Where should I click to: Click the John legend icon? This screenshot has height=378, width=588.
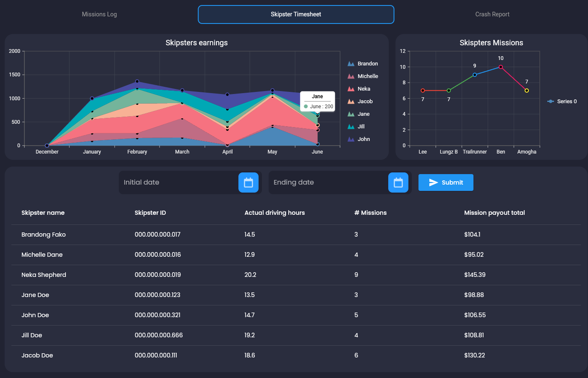pos(351,139)
